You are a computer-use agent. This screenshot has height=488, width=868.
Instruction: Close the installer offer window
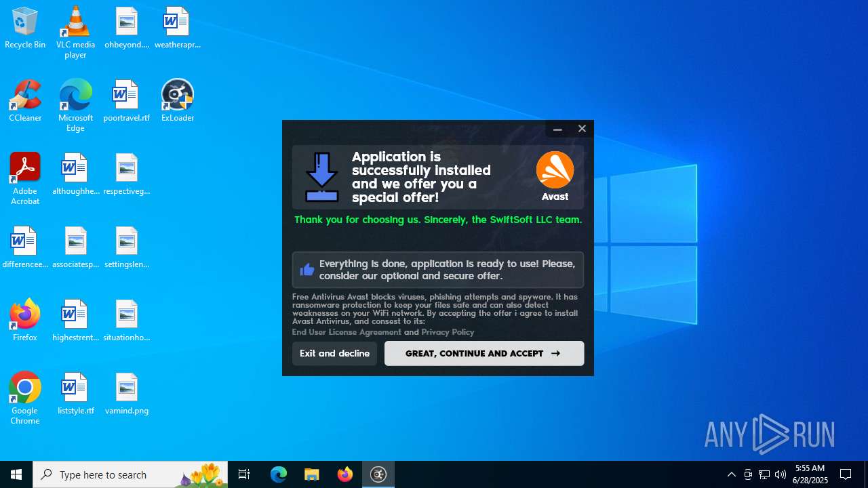[582, 129]
